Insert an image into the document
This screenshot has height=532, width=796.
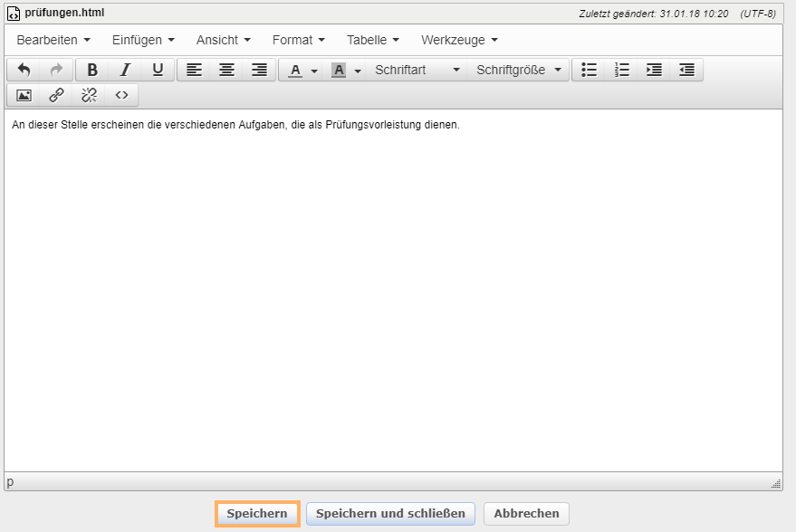coord(23,94)
